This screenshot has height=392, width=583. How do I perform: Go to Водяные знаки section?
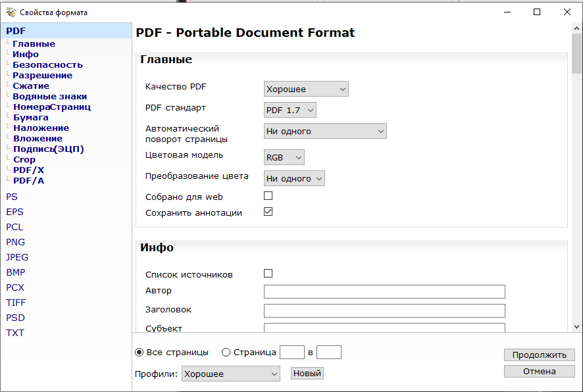(x=49, y=97)
